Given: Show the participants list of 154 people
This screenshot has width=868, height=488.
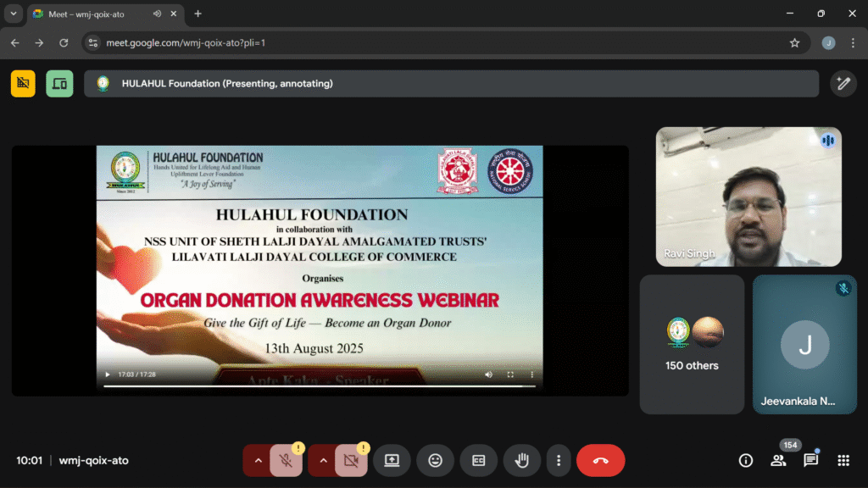Looking at the screenshot, I should (779, 460).
